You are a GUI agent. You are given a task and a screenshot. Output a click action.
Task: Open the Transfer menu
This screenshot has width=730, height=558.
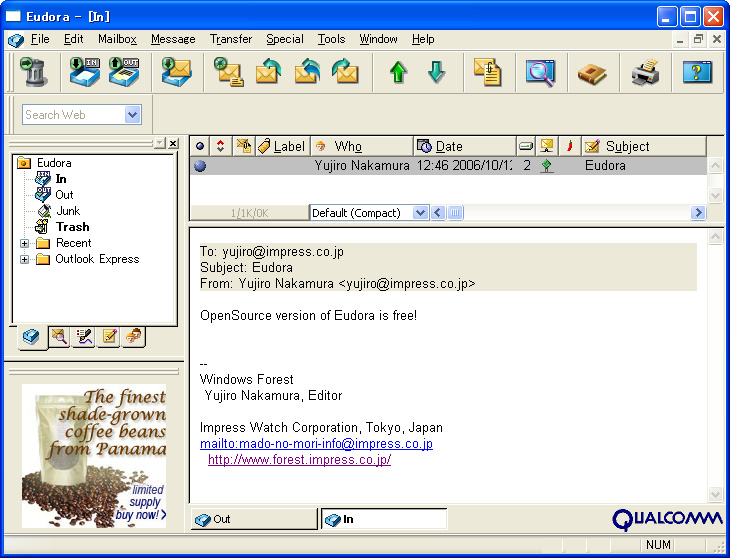(231, 39)
